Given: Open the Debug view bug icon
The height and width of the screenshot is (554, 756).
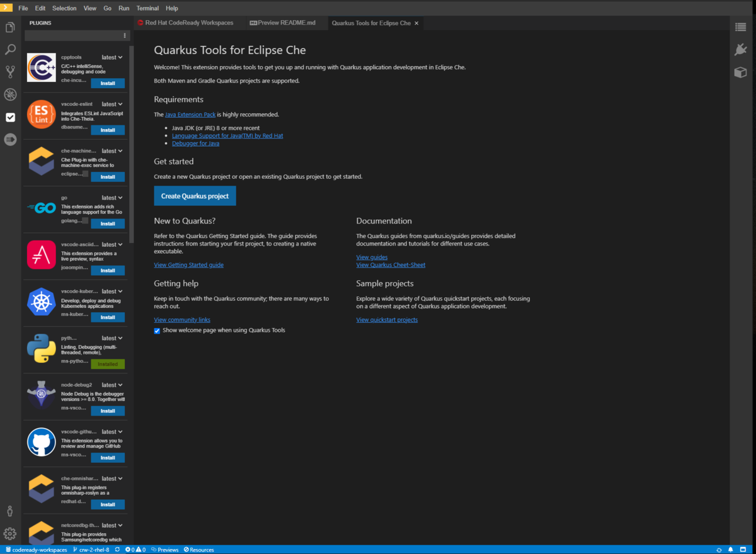Looking at the screenshot, I should pos(10,94).
